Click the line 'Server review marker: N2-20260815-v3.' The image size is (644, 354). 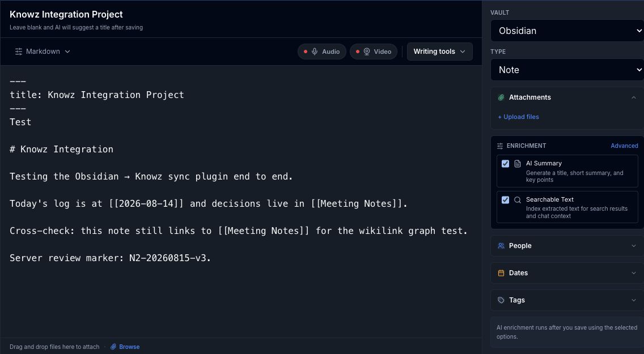[x=111, y=258]
